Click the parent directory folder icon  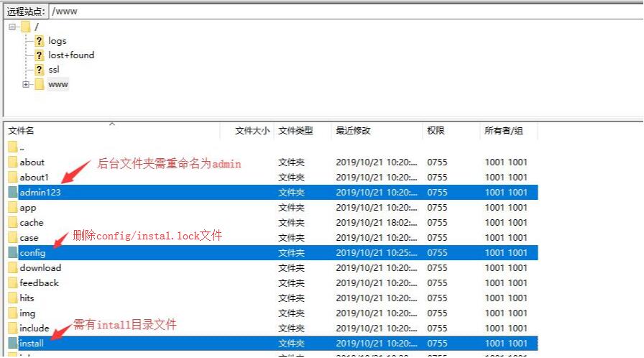click(x=13, y=147)
